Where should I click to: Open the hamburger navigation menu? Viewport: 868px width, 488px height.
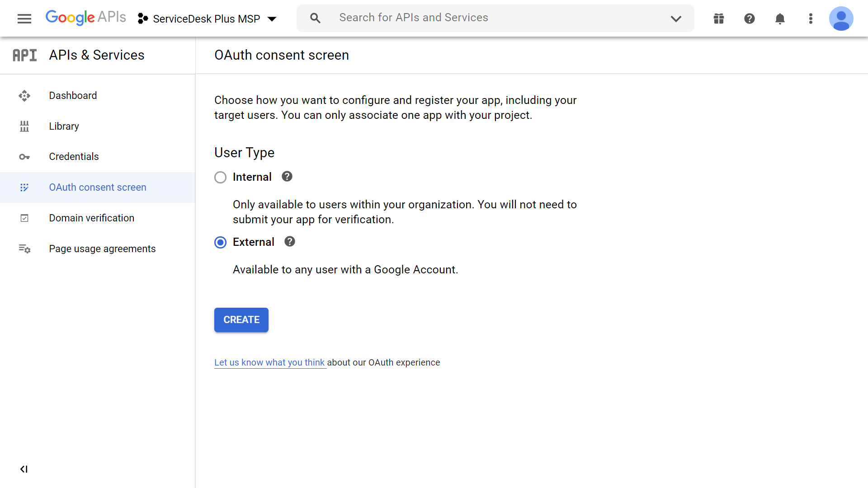[24, 19]
